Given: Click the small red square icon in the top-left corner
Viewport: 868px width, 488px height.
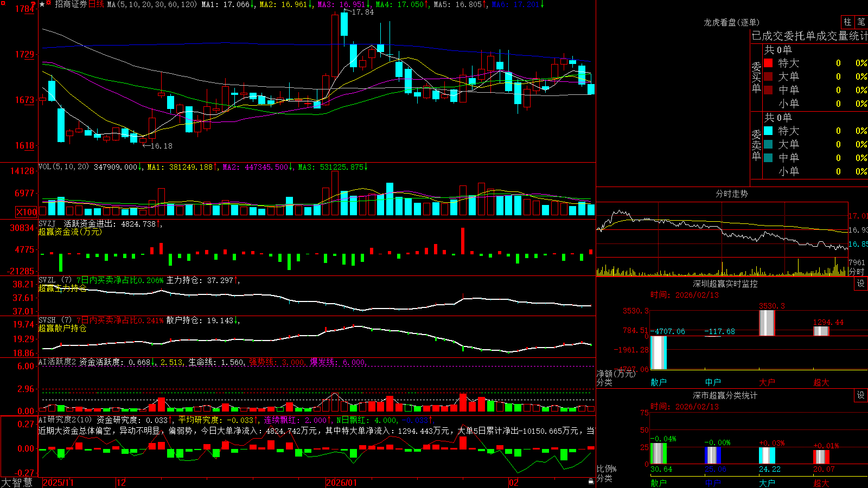Looking at the screenshot, I should click(x=3, y=3).
